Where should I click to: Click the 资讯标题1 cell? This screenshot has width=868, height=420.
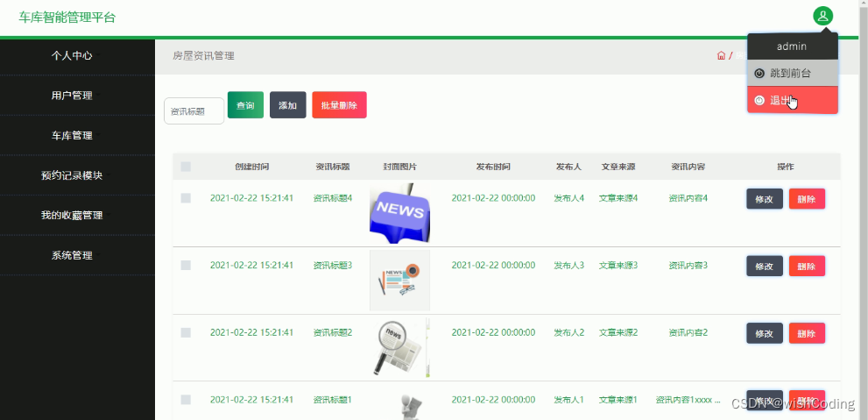[x=333, y=400]
